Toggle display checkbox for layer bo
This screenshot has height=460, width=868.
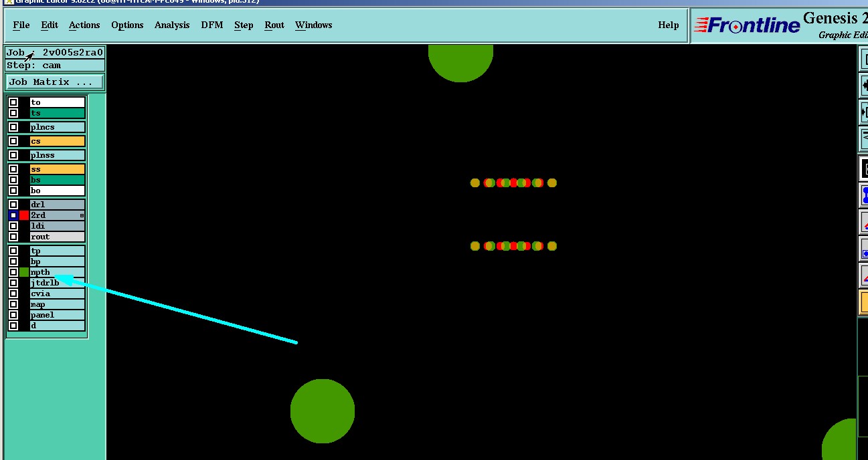coord(13,191)
